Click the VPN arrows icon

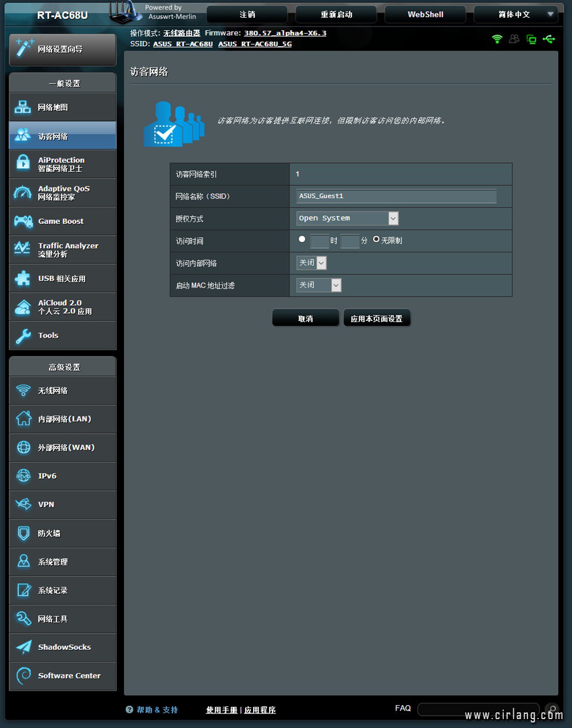pyautogui.click(x=23, y=504)
